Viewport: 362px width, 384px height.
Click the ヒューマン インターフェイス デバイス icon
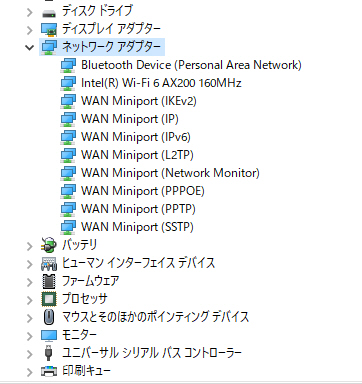click(49, 264)
